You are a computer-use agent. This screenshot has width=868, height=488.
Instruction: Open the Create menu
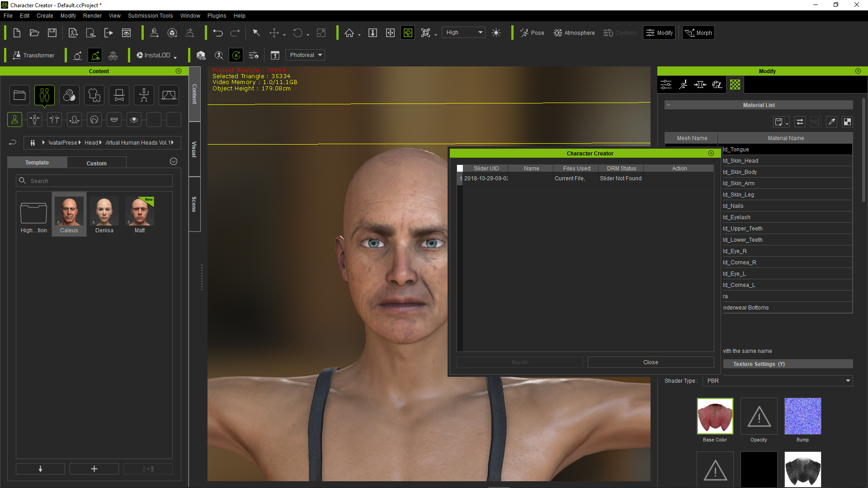point(45,16)
